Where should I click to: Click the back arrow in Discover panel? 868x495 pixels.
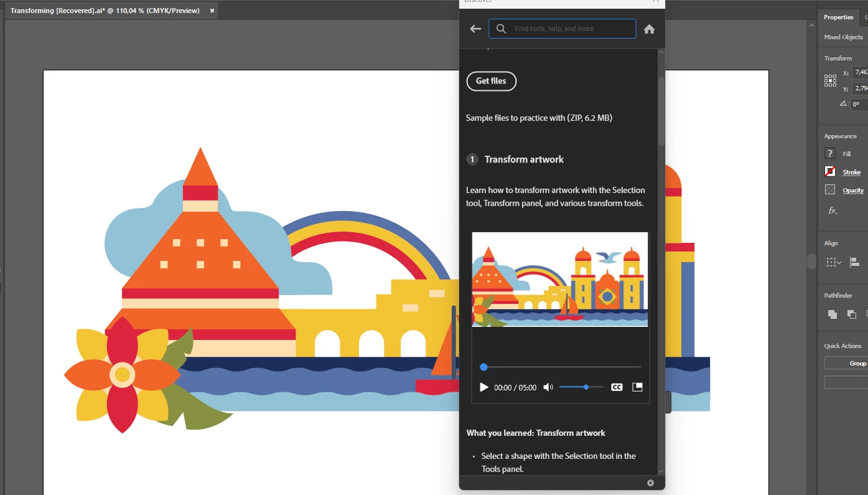(475, 29)
